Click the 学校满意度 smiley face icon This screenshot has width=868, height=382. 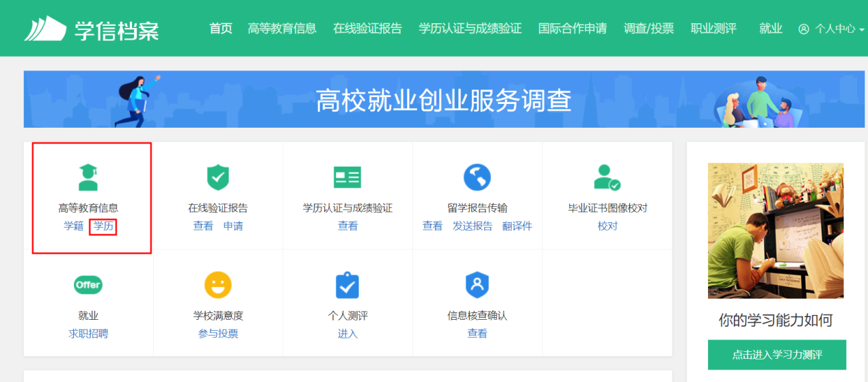218,285
